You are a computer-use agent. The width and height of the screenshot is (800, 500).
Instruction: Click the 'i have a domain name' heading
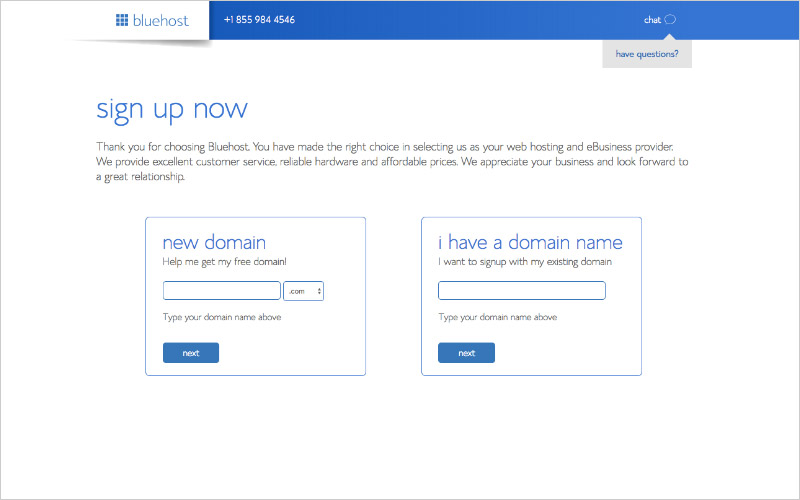530,242
